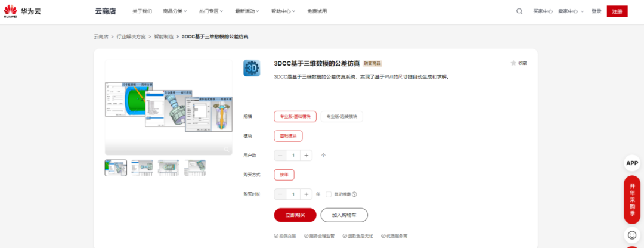The width and height of the screenshot is (644, 248).
Task: Select the 专业版-基础模块 specification
Action: (295, 117)
